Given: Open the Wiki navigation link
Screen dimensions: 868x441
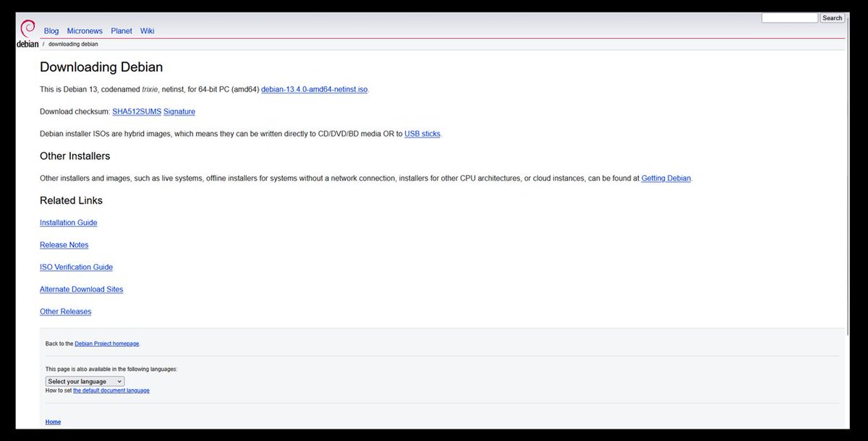Looking at the screenshot, I should 147,31.
